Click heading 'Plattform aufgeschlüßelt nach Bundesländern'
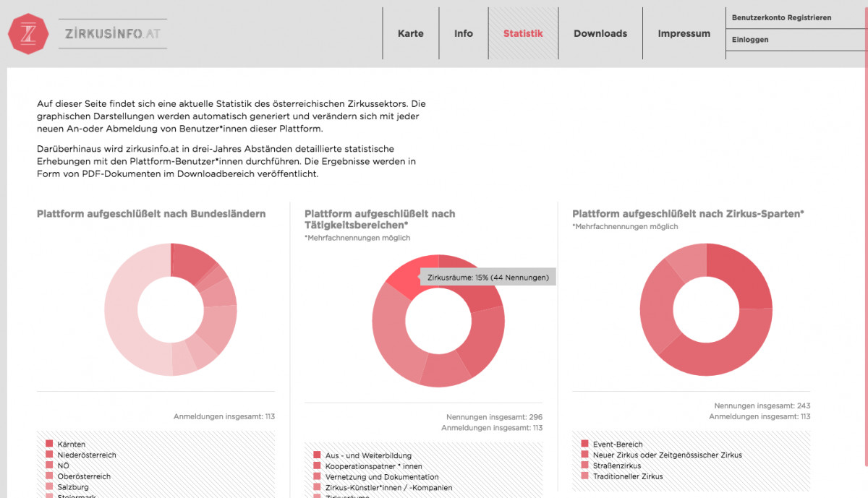This screenshot has width=868, height=498. point(151,214)
